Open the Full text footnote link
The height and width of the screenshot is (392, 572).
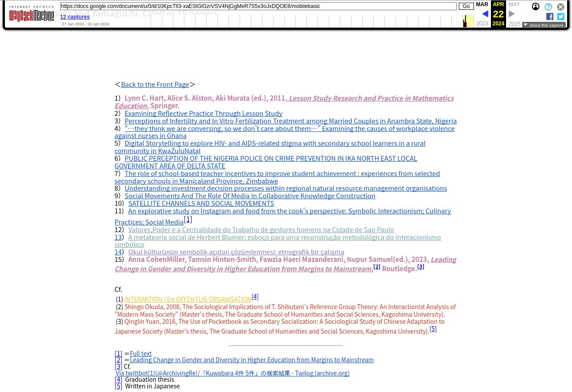141,354
